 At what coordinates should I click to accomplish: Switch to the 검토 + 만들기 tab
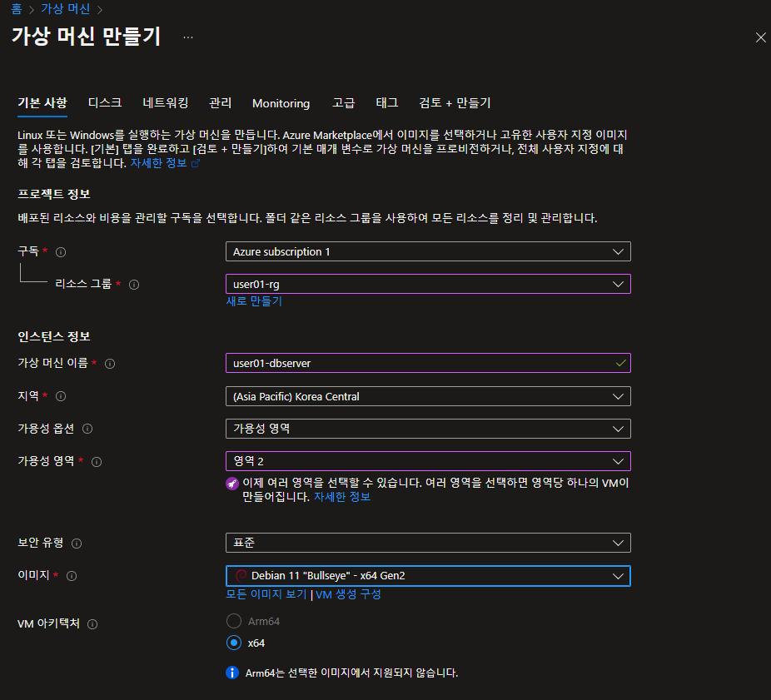[455, 103]
